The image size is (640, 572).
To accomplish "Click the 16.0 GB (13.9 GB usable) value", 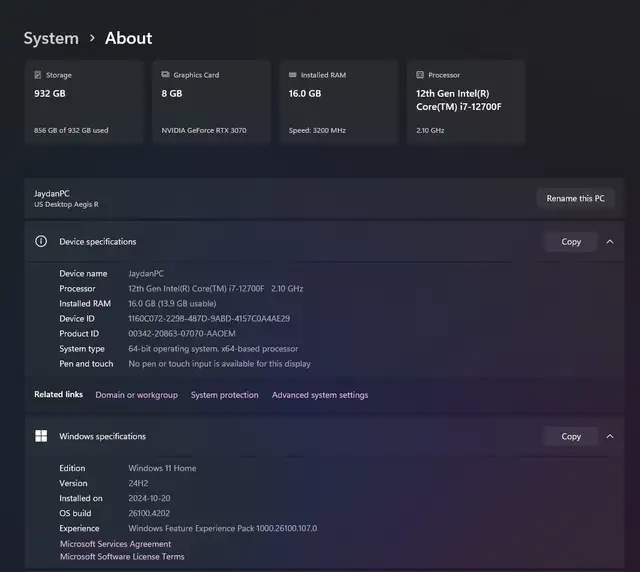I will tap(172, 303).
